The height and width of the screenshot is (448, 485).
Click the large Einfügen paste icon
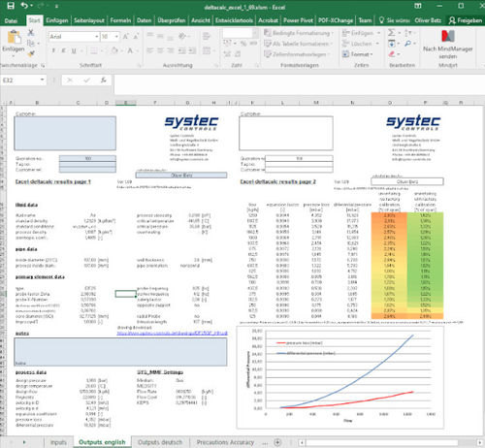14,37
